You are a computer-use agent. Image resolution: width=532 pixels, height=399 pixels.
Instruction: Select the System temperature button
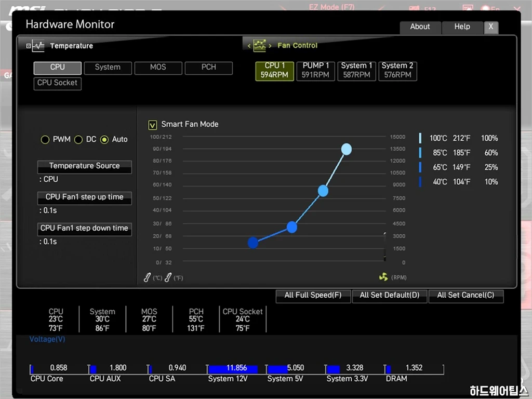(x=108, y=68)
